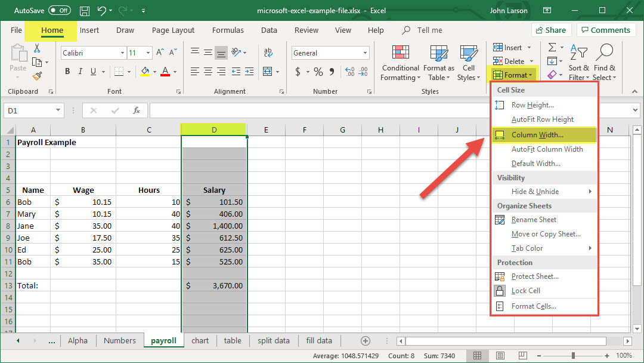This screenshot has width=644, height=363.
Task: Click the Format Painter brush icon
Action: pyautogui.click(x=37, y=76)
